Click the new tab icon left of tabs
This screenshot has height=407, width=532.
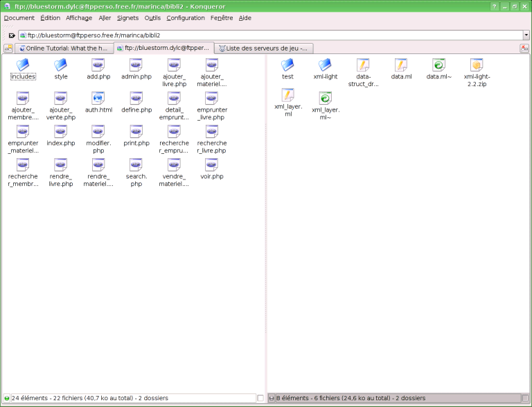[8, 48]
